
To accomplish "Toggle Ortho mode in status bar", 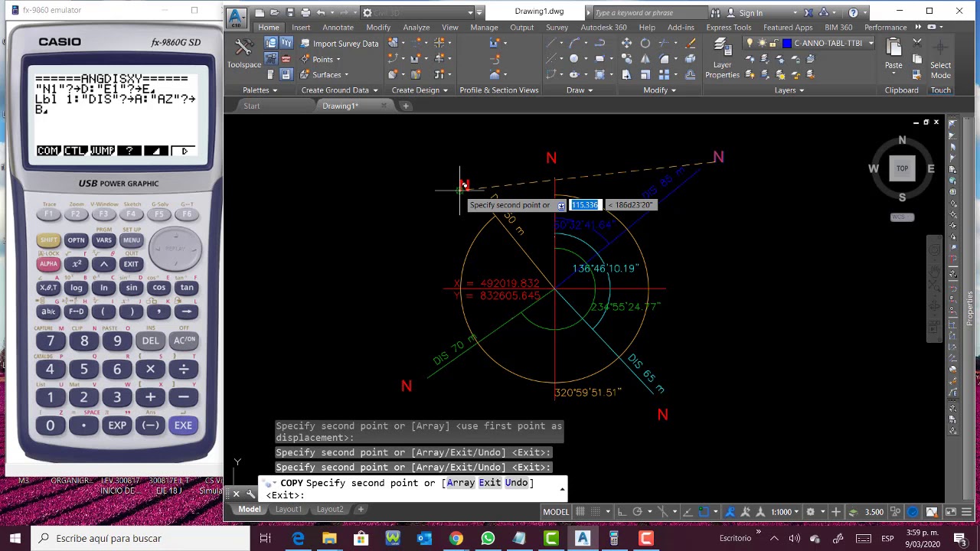I will 622,512.
